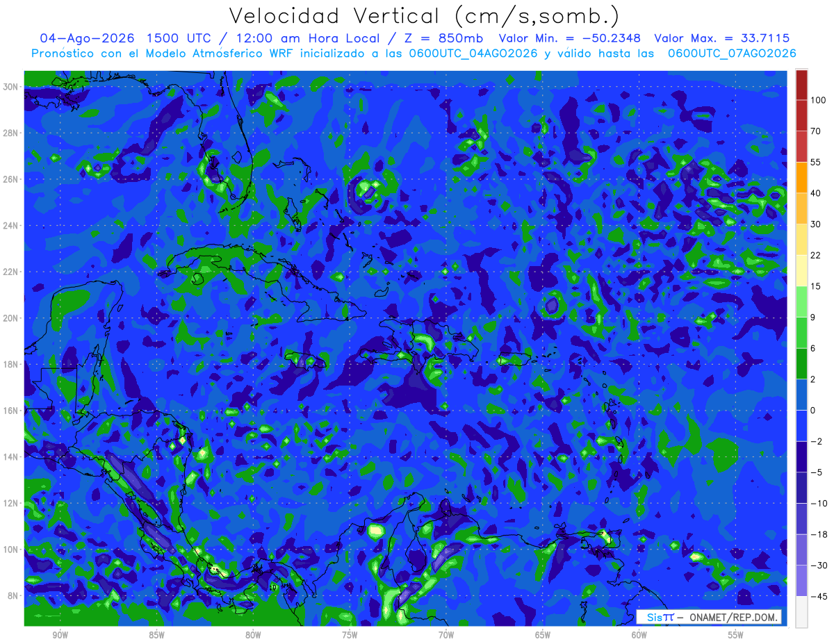Viewport: 834px width, 644px height.
Task: Click the '15' value on the color scale
Action: tap(816, 286)
